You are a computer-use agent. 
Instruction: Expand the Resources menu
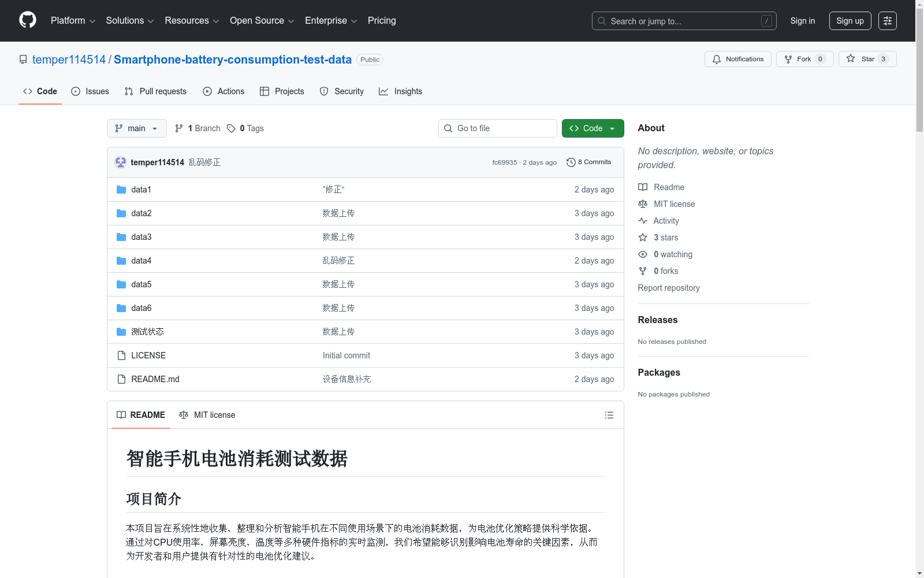(192, 21)
